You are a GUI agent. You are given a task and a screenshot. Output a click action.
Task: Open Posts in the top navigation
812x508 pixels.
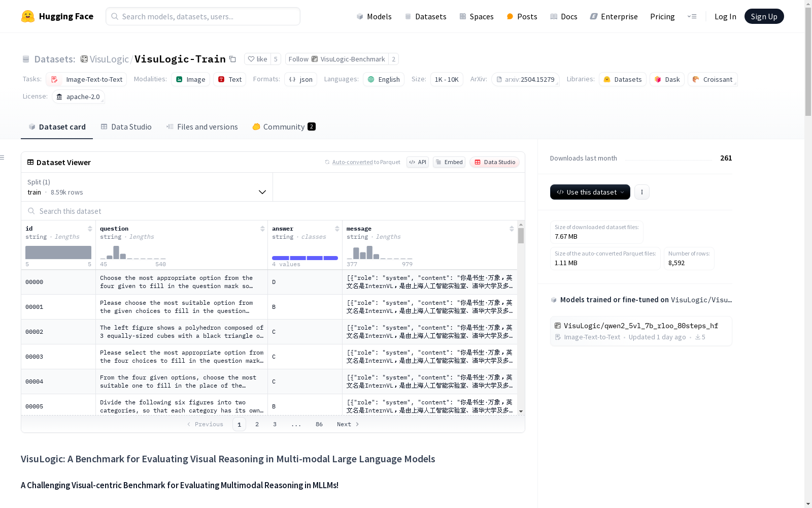(x=522, y=16)
